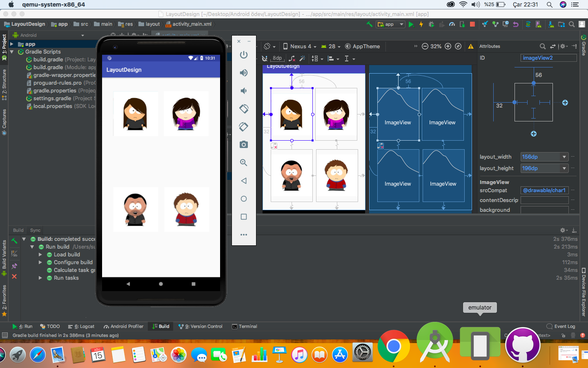Image resolution: width=588 pixels, height=368 pixels.
Task: Edit srcCompat field @drawable/char1
Action: pos(544,190)
